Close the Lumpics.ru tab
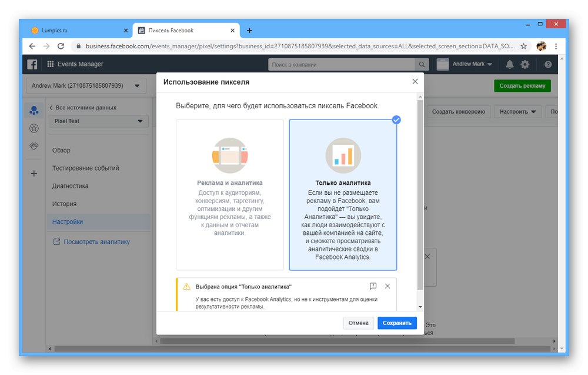This screenshot has width=588, height=375. [126, 31]
